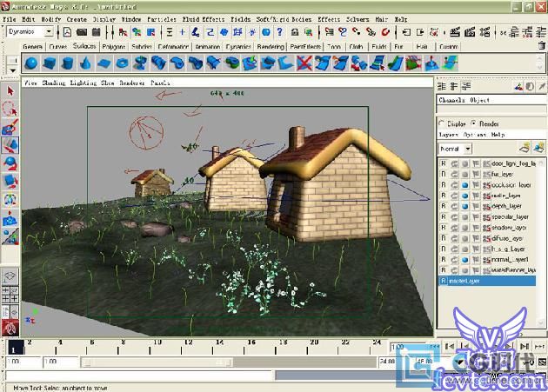Create a NURBS plane from the shelf
Viewport: 548px width, 392px height.
pyautogui.click(x=104, y=63)
